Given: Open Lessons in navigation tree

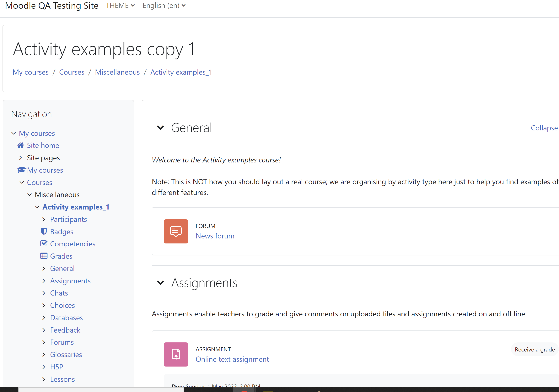Looking at the screenshot, I should (x=62, y=379).
